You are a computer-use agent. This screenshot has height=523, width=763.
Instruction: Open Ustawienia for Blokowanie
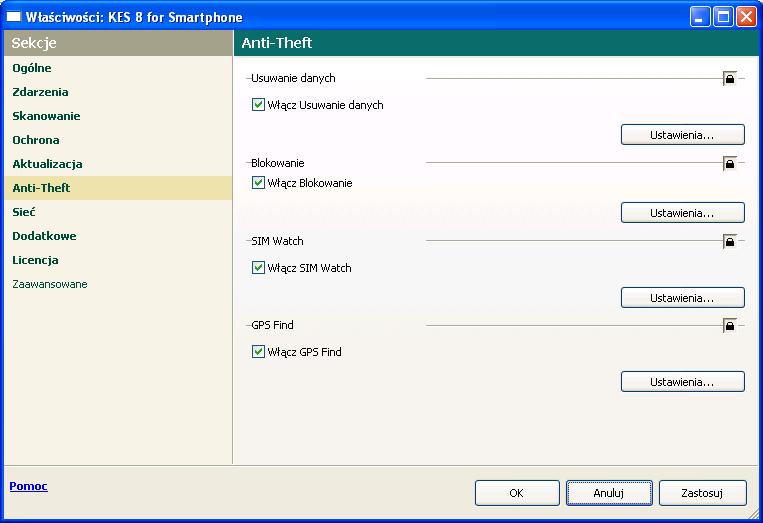(683, 213)
